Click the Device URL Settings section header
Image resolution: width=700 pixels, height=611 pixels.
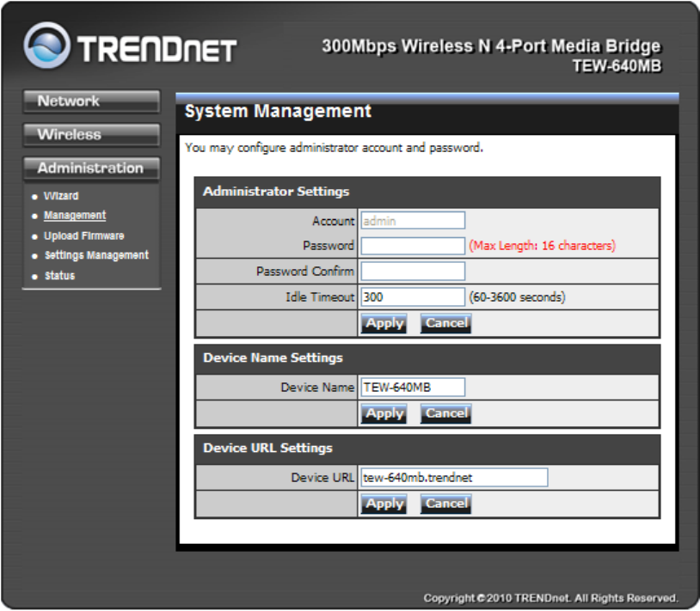tap(267, 448)
